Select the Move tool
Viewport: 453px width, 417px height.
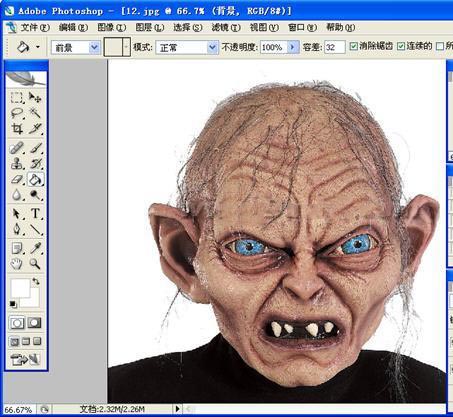pyautogui.click(x=35, y=98)
